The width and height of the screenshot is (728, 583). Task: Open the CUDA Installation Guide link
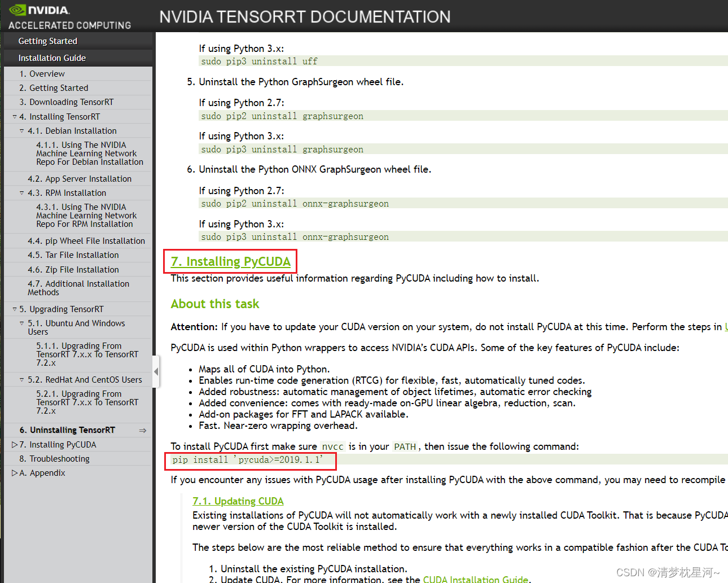pyautogui.click(x=476, y=578)
